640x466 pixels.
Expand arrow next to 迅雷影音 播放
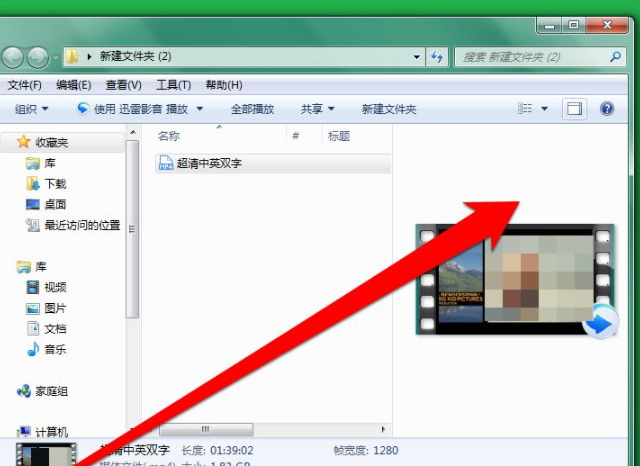click(200, 109)
